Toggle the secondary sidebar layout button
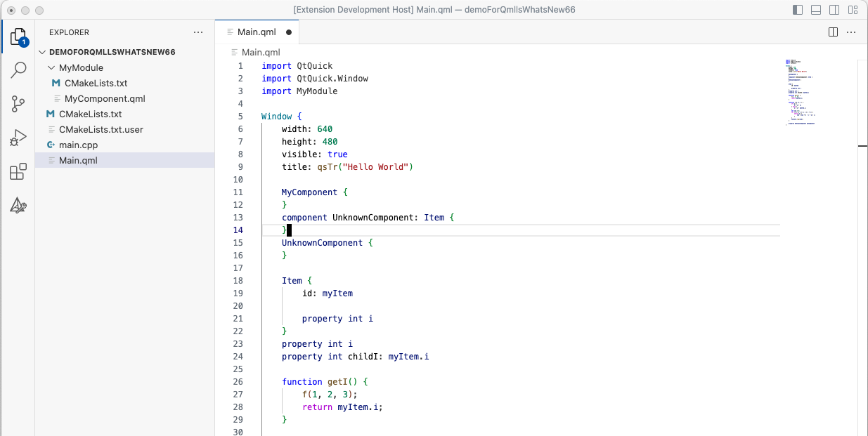868x436 pixels. 834,11
